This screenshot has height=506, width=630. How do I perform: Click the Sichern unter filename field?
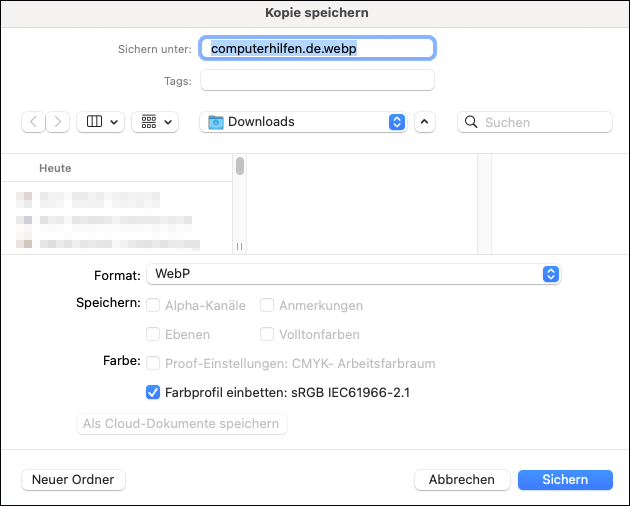[x=317, y=49]
